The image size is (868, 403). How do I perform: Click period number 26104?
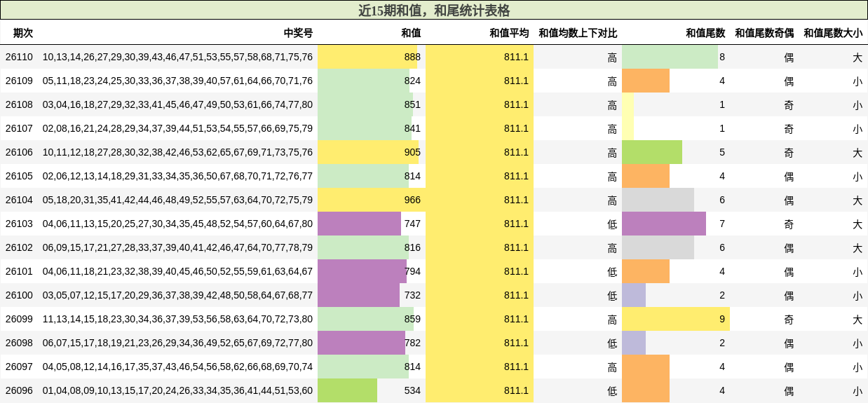(19, 200)
